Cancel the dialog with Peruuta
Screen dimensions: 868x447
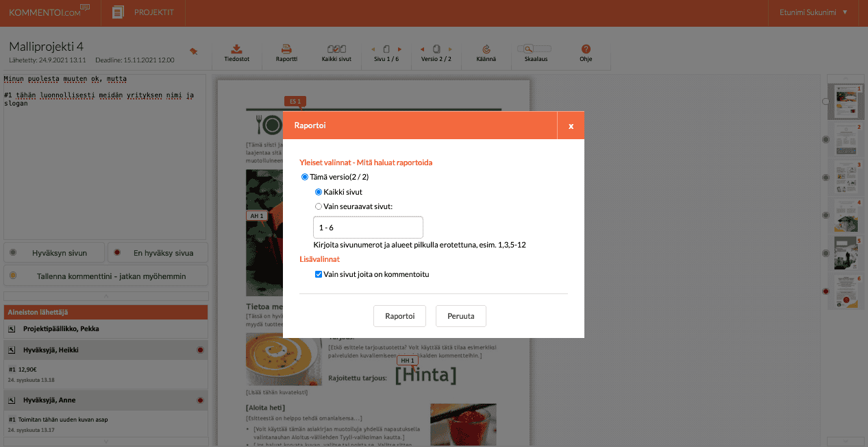coord(460,316)
